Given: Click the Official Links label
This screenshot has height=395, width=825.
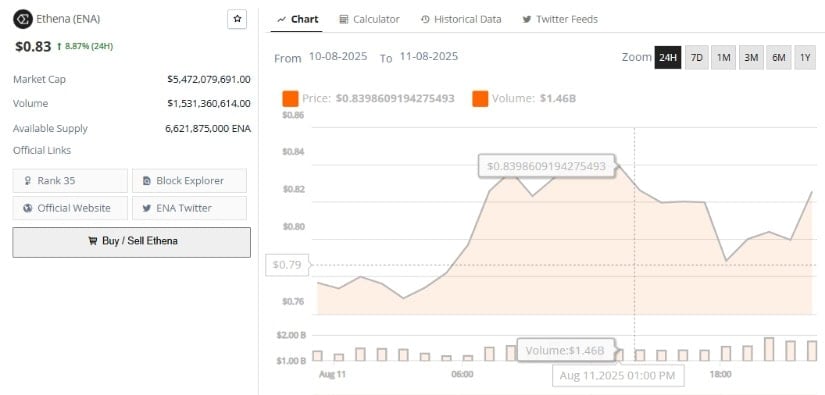Looking at the screenshot, I should [42, 150].
